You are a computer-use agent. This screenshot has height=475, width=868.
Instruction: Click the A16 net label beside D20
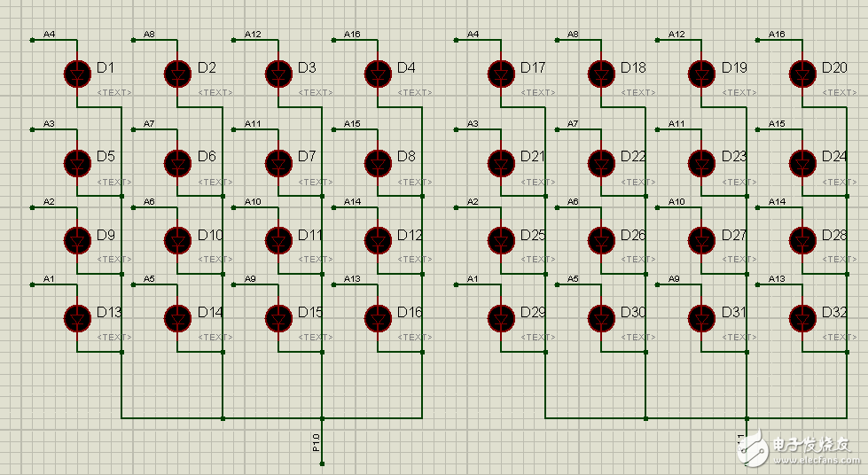point(776,35)
